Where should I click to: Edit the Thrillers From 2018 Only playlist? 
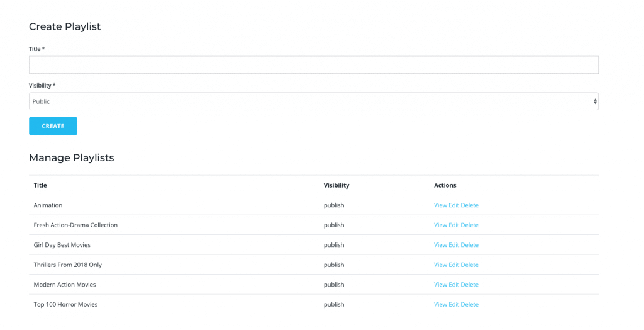(454, 265)
